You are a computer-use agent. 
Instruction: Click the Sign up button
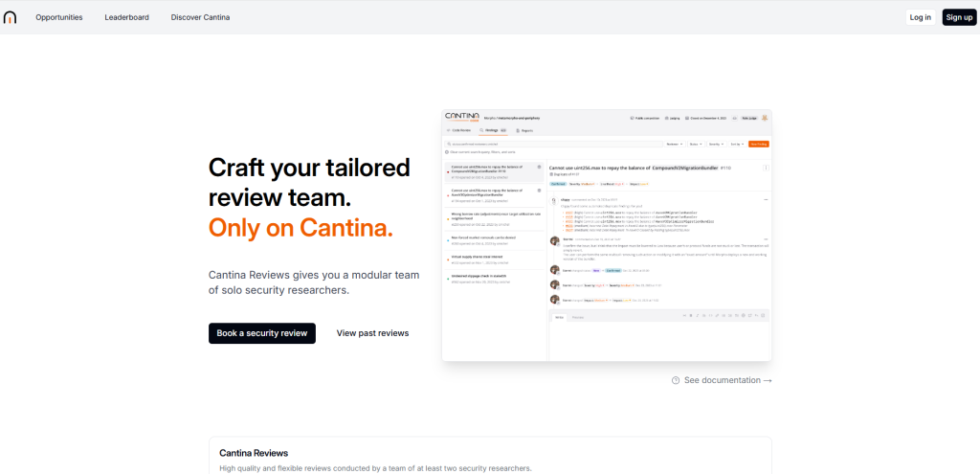[x=959, y=17]
